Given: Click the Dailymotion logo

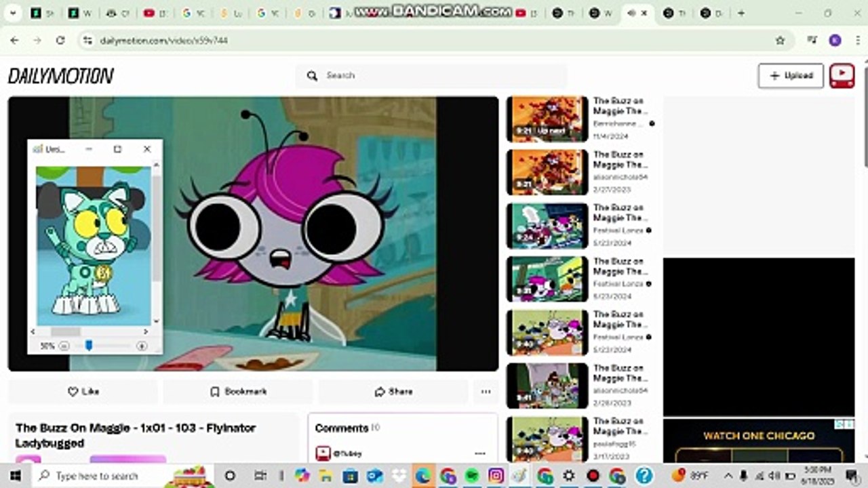Looking at the screenshot, I should coord(60,76).
